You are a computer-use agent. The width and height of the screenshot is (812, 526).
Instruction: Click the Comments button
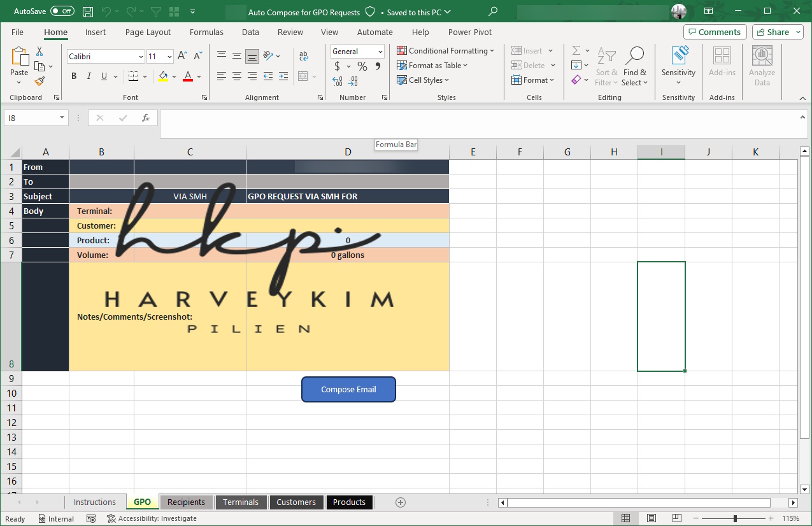[715, 32]
